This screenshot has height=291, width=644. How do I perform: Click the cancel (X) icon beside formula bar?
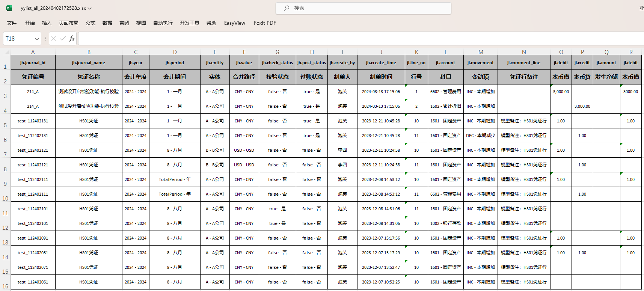(54, 38)
